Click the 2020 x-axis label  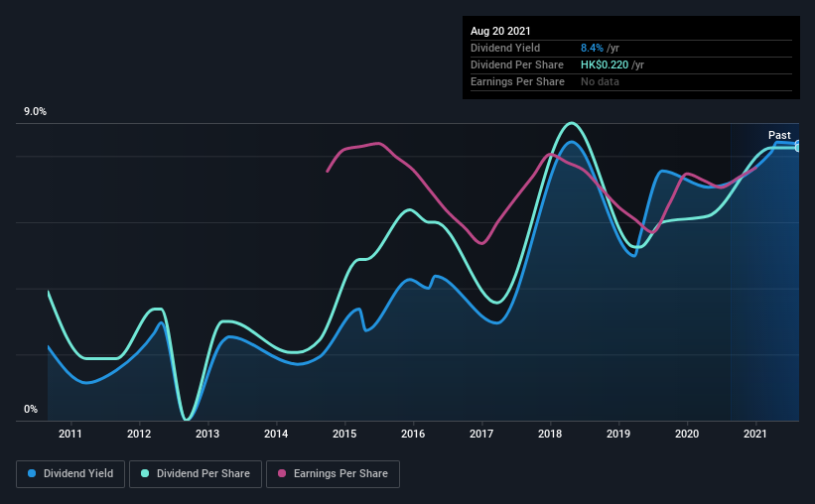(x=687, y=434)
